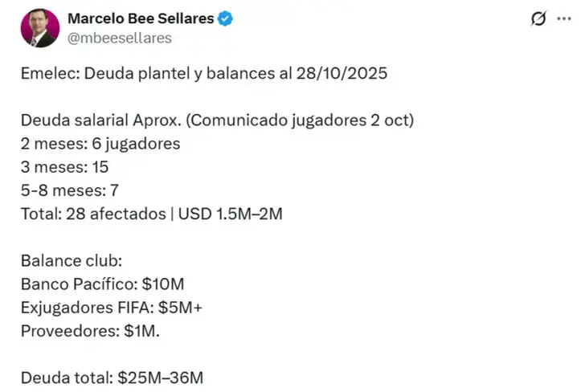Open Marcelo Bee Sellares' profile picture
Viewport: 585px width, 392px height.
(x=39, y=28)
